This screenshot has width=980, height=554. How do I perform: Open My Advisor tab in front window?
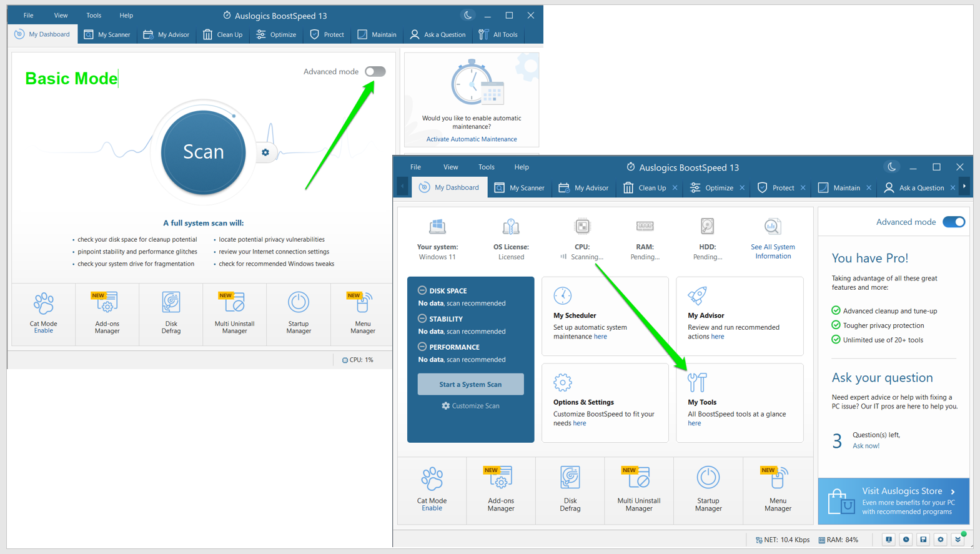coord(583,187)
